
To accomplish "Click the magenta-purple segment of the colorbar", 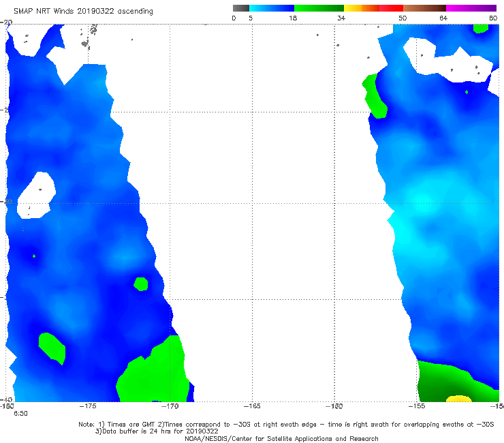I will (x=471, y=8).
